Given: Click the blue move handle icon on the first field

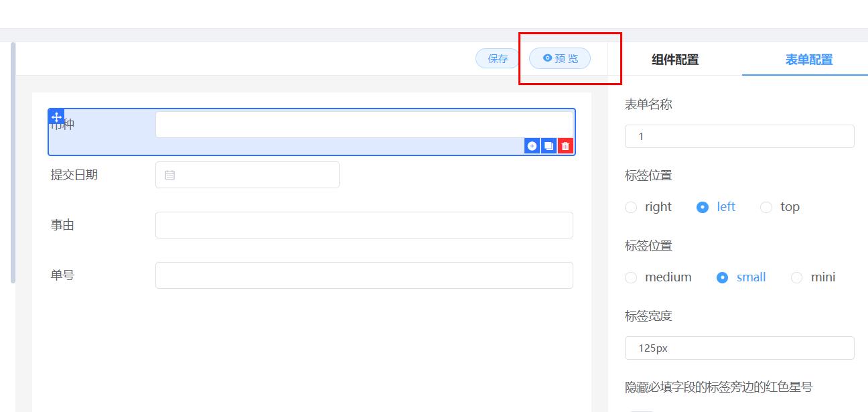Looking at the screenshot, I should point(56,117).
